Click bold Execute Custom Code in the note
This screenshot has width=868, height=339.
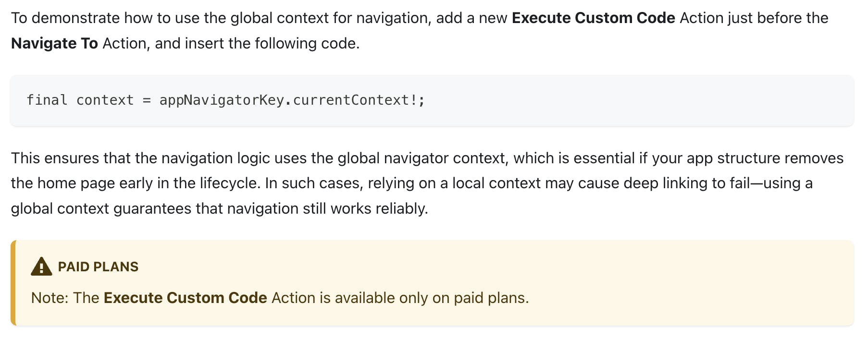tap(186, 298)
